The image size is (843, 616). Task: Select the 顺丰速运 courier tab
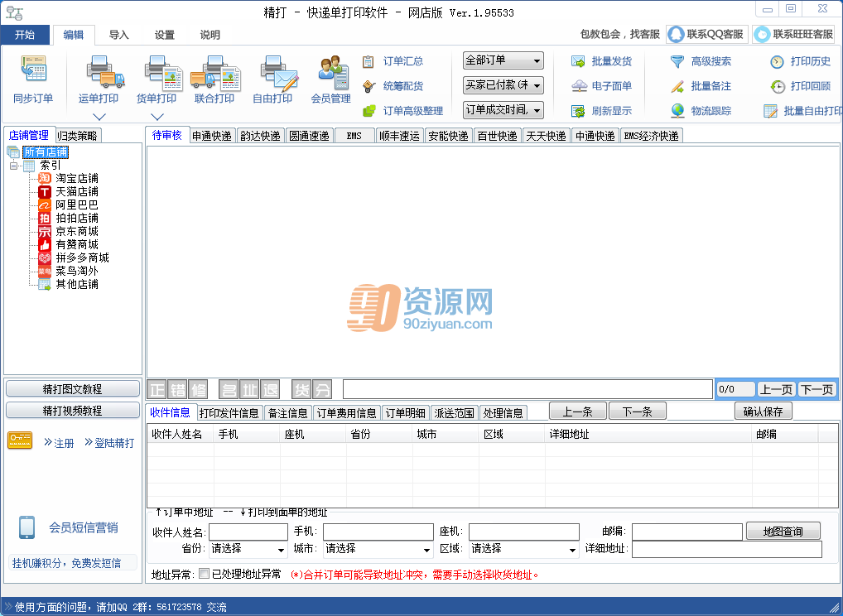pyautogui.click(x=399, y=136)
